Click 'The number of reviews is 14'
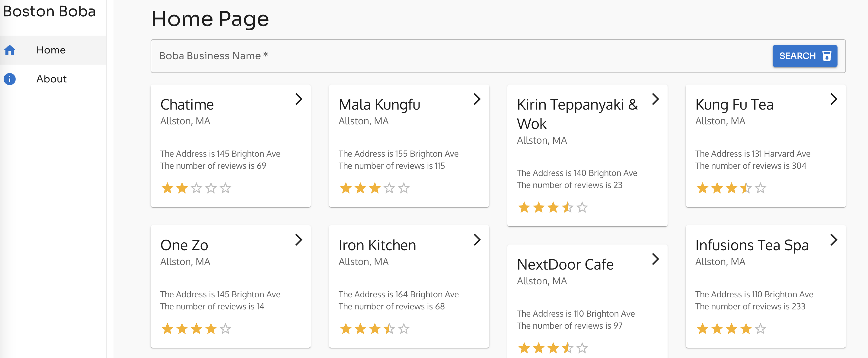The image size is (868, 358). click(212, 306)
